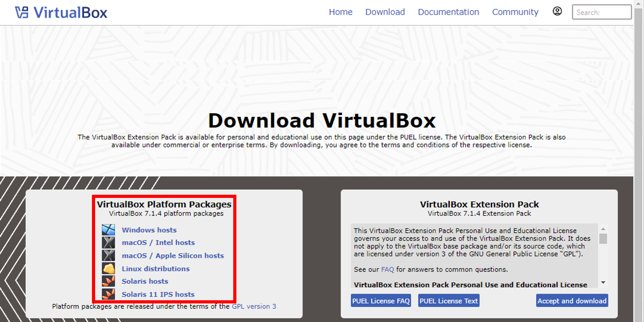Viewport: 644px width, 322px height.
Task: Navigate to the Community section
Action: [x=515, y=12]
